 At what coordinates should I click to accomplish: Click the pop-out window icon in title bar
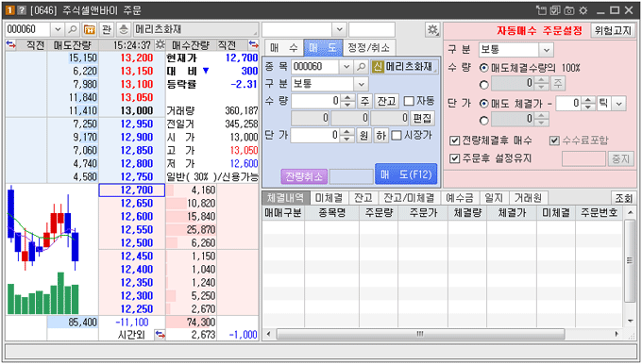pyautogui.click(x=542, y=10)
